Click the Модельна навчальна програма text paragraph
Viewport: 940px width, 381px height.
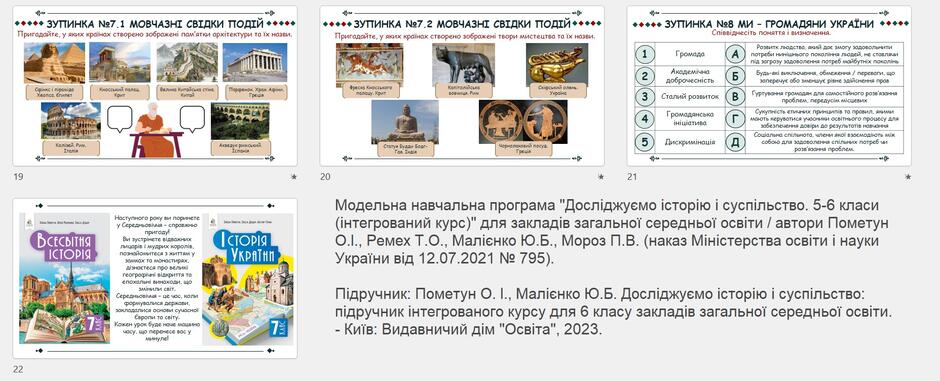tap(611, 232)
